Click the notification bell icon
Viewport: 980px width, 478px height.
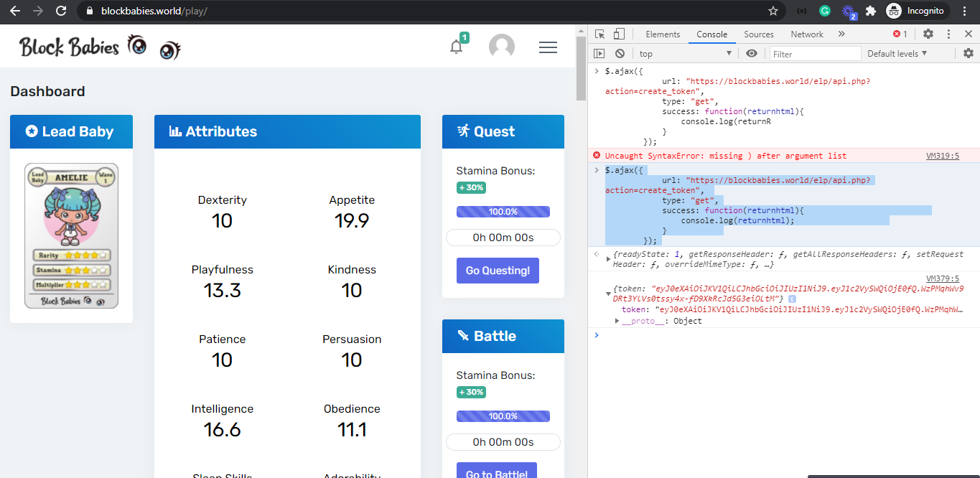pyautogui.click(x=456, y=47)
